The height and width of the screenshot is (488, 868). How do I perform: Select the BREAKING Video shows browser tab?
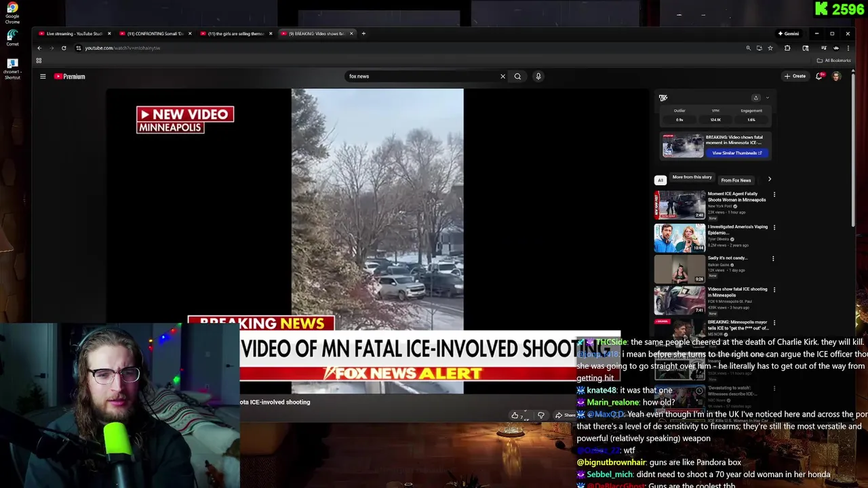tap(316, 33)
